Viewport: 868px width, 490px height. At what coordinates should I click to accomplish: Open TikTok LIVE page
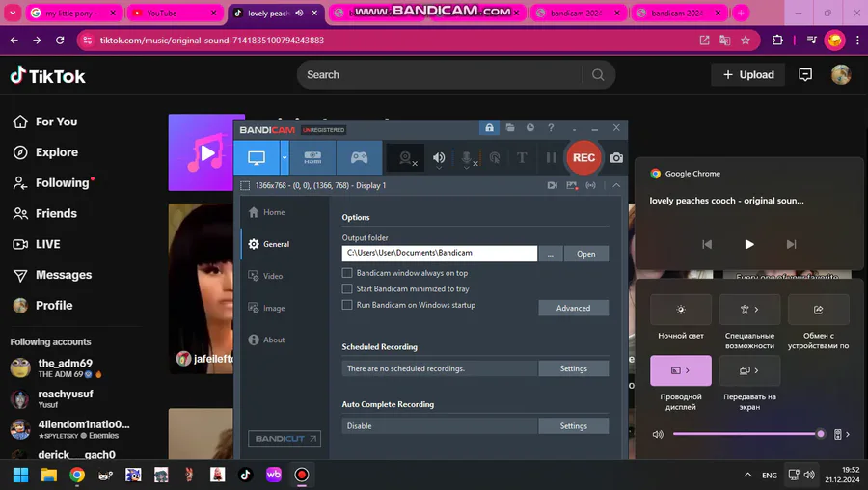pyautogui.click(x=37, y=244)
